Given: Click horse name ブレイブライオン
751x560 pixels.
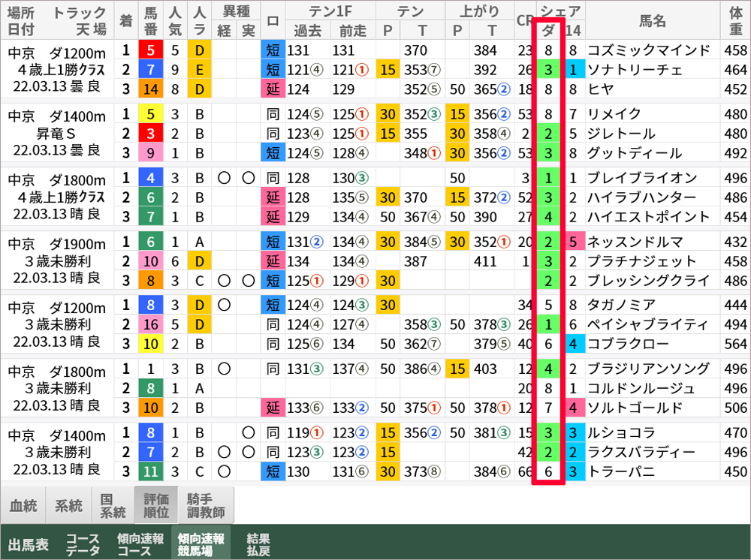Looking at the screenshot, I should coord(642,178).
